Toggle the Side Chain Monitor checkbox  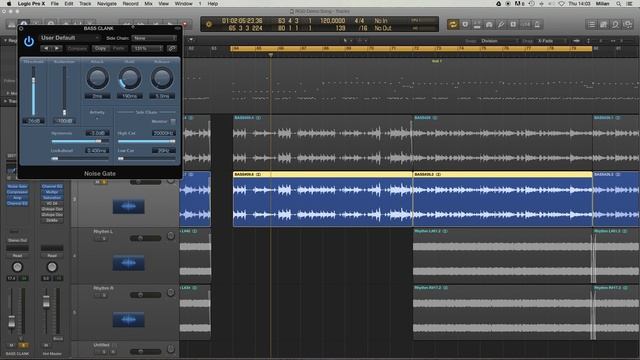point(173,122)
